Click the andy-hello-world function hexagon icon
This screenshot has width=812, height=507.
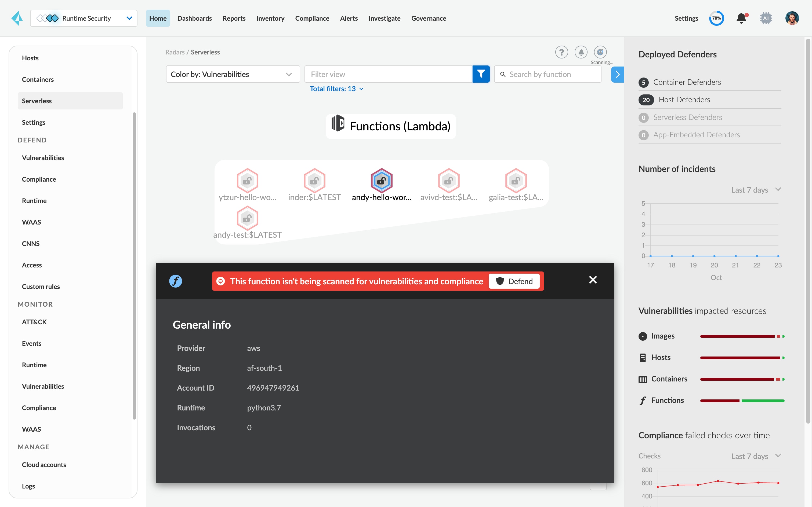pyautogui.click(x=382, y=180)
